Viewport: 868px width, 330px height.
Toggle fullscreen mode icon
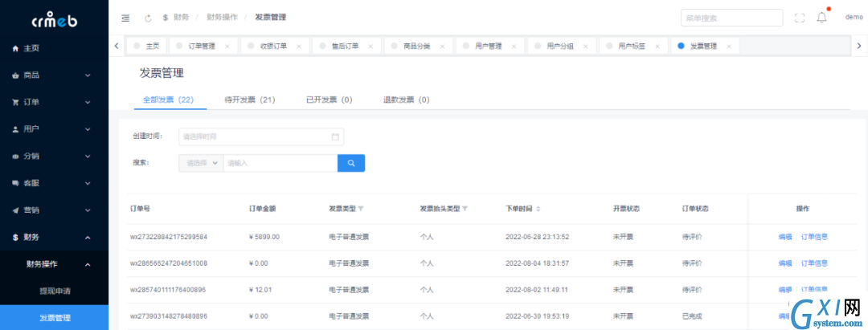pyautogui.click(x=800, y=18)
